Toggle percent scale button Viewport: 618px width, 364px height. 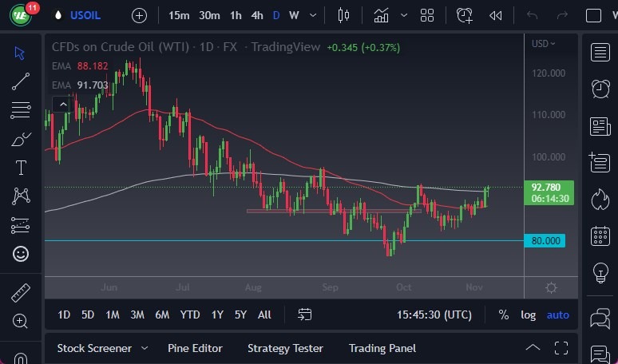click(x=504, y=315)
